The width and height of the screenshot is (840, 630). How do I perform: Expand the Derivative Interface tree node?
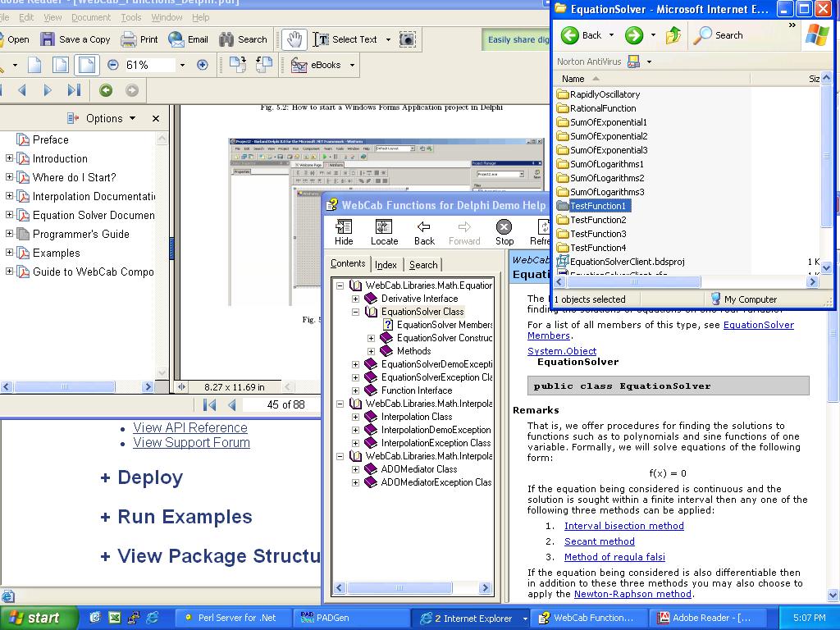pos(355,299)
